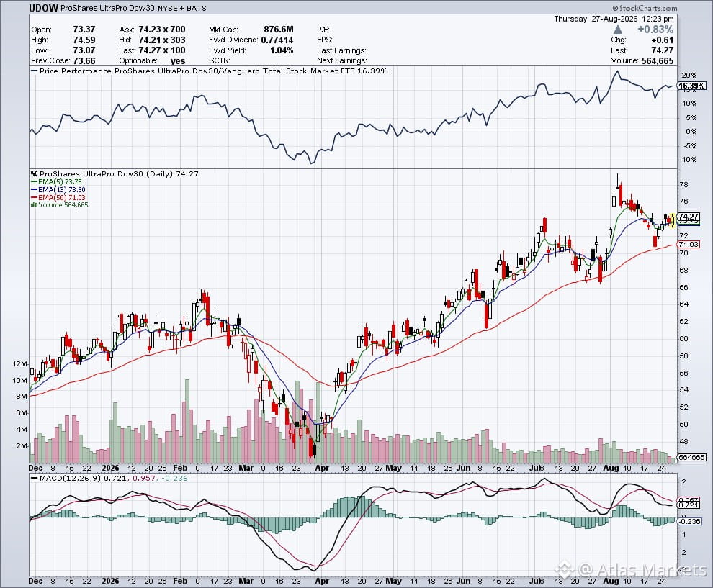Click the gray up-triangle change indicator icon
This screenshot has height=588, width=713.
click(x=617, y=30)
